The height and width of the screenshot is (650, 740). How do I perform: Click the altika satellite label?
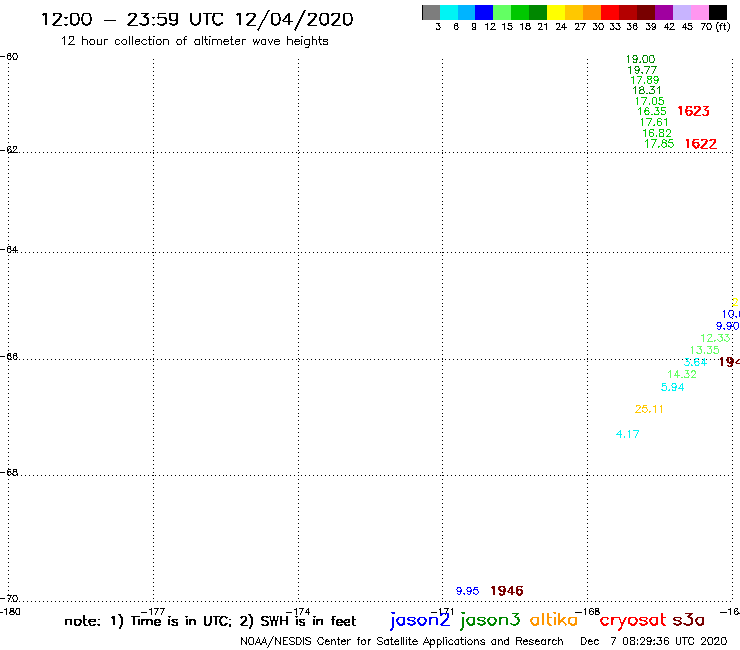point(554,619)
